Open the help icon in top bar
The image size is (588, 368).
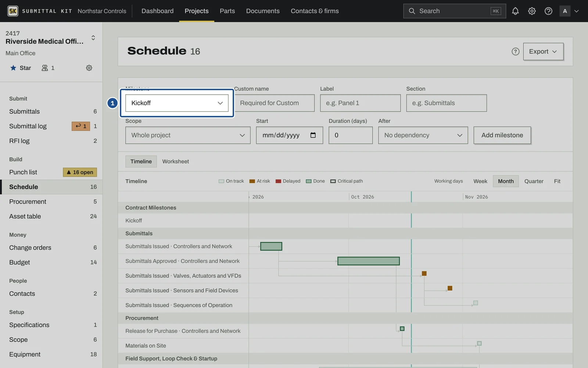pos(548,11)
